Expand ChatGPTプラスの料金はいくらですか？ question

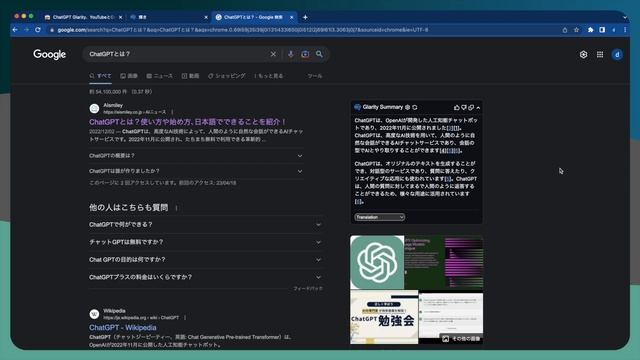(206, 277)
